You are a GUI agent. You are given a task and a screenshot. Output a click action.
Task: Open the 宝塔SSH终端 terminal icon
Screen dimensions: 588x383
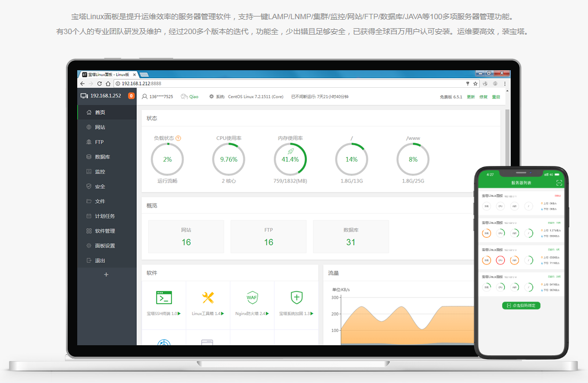point(164,297)
